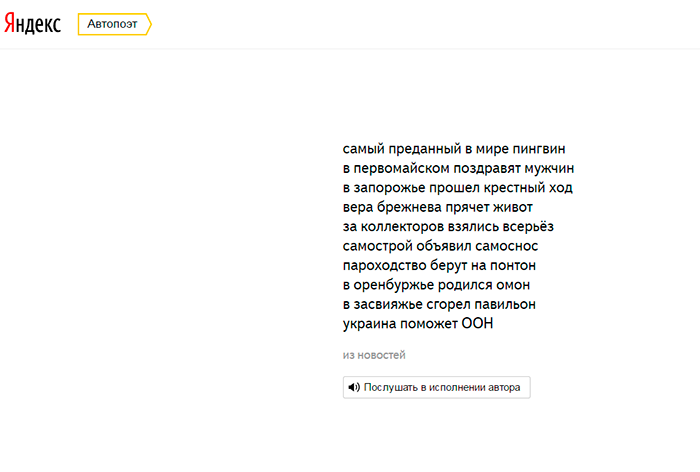The height and width of the screenshot is (472, 700).
Task: Open line "пароходство берут на понтон"
Action: [x=440, y=265]
